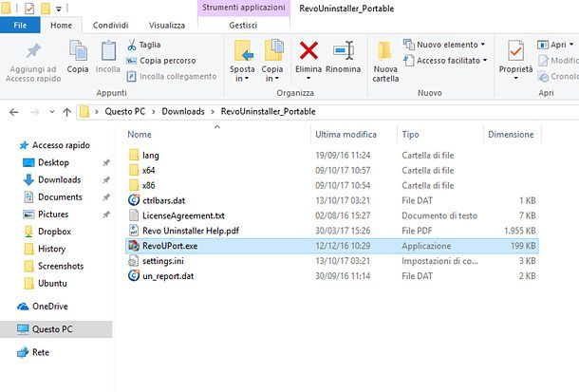
Task: Open Downloads in the navigation pane
Action: [52, 179]
